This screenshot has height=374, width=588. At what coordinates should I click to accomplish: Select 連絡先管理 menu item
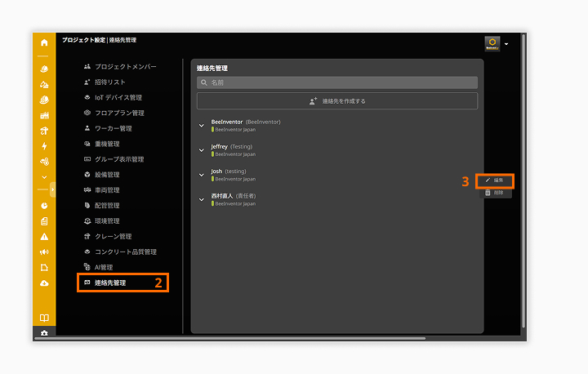(x=122, y=283)
